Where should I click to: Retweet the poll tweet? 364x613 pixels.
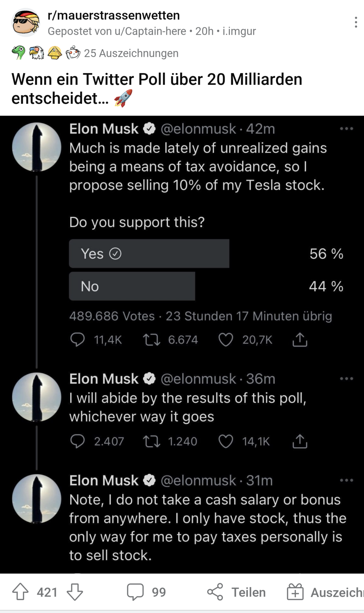tap(152, 340)
